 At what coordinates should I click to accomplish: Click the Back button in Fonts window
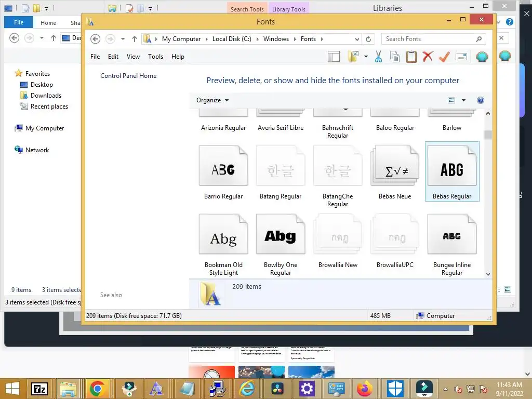96,39
